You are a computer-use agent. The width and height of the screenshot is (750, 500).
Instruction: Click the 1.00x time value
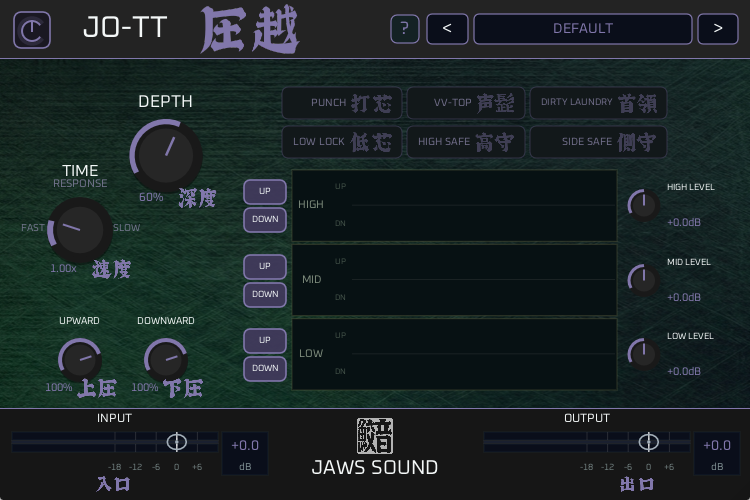click(x=63, y=268)
